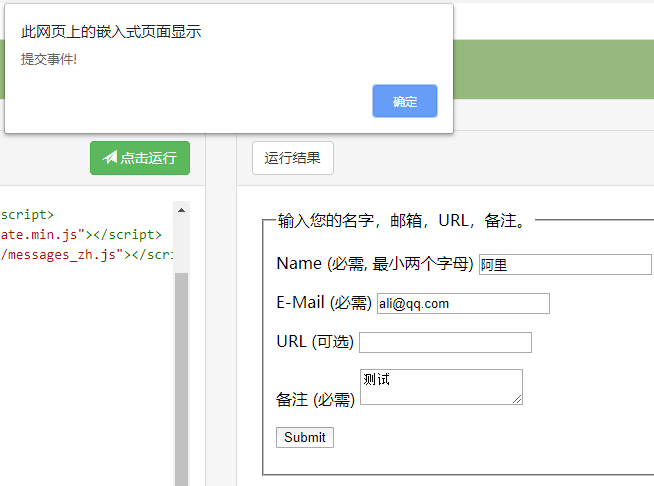Click the dialog title 此网页上的嵌入式页面显示
This screenshot has width=654, height=486.
click(x=111, y=31)
